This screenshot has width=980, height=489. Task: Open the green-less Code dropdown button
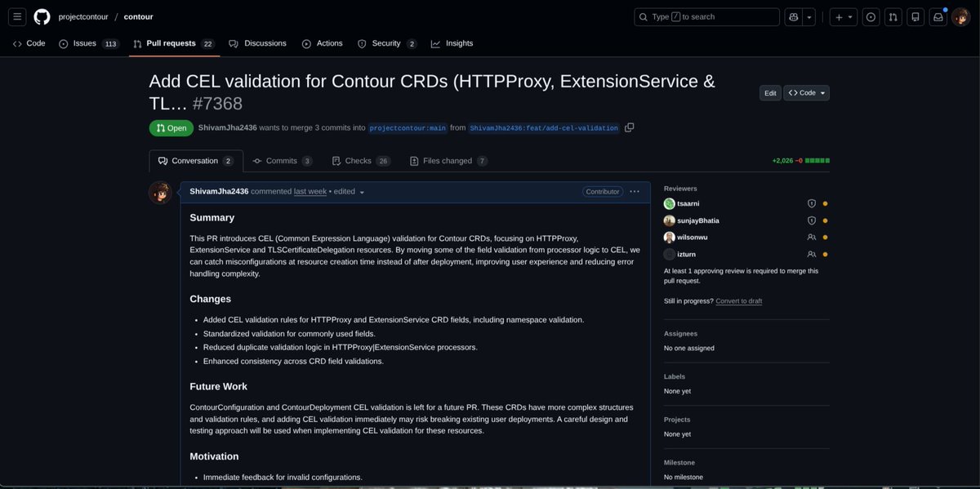[x=806, y=93]
